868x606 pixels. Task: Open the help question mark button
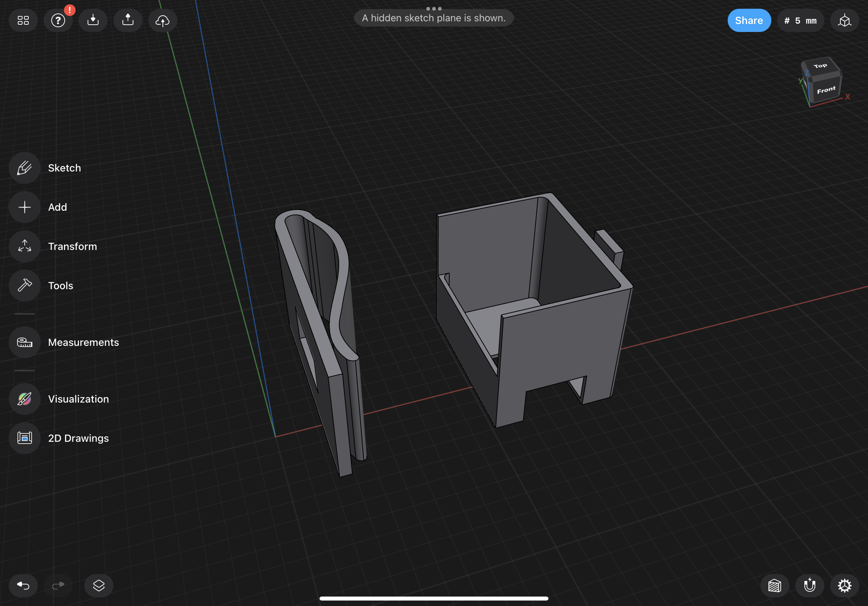[x=58, y=20]
